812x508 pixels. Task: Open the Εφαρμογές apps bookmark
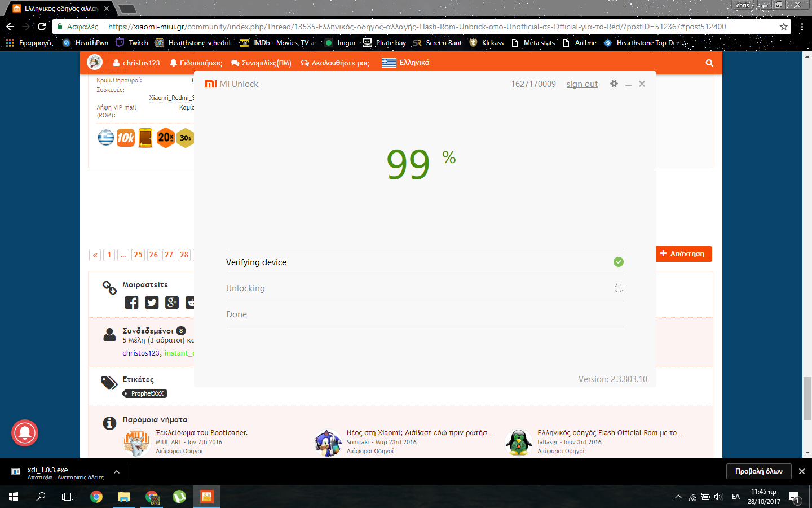[x=29, y=43]
